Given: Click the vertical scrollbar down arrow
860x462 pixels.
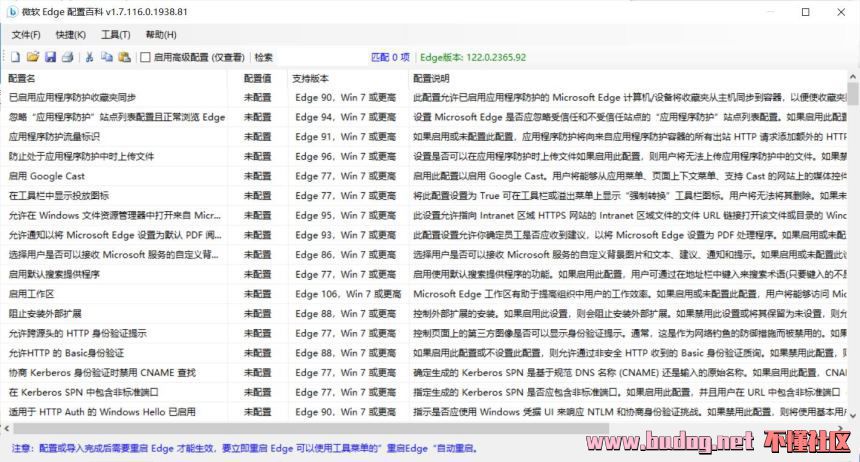Looking at the screenshot, I should point(853,416).
